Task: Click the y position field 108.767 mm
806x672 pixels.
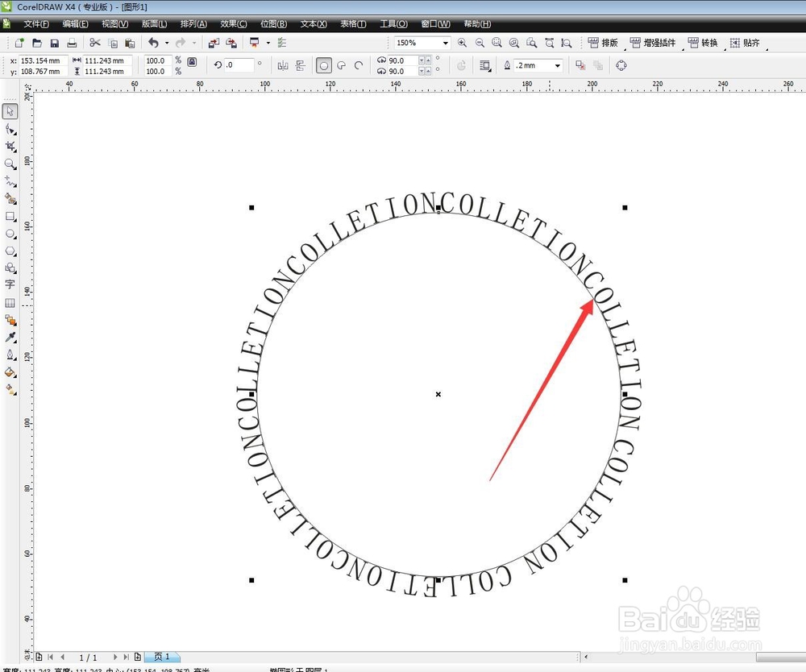Action: pyautogui.click(x=44, y=72)
